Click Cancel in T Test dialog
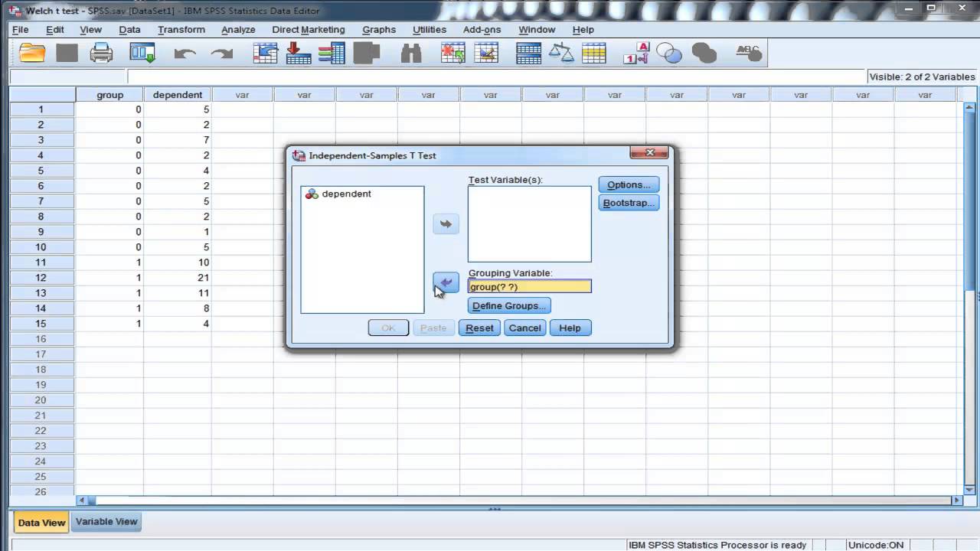Image resolution: width=980 pixels, height=551 pixels. tap(524, 328)
